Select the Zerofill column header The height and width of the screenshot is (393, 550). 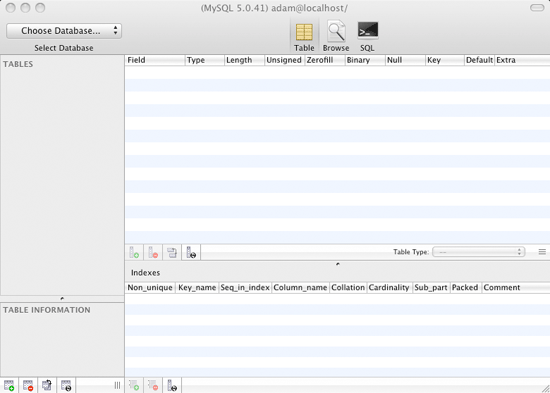coord(325,60)
